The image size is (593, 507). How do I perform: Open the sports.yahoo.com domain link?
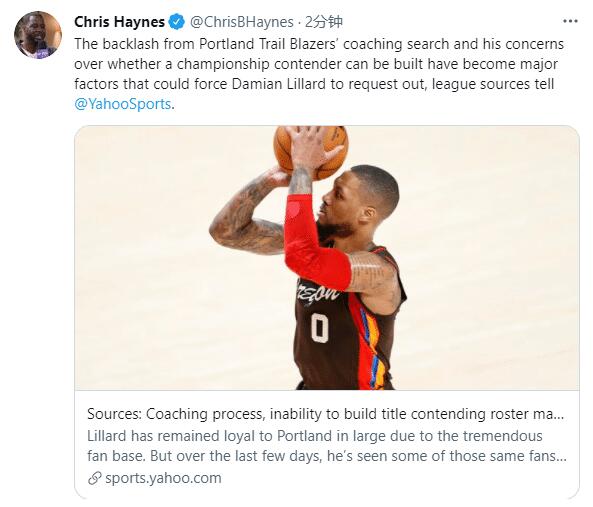(x=163, y=478)
